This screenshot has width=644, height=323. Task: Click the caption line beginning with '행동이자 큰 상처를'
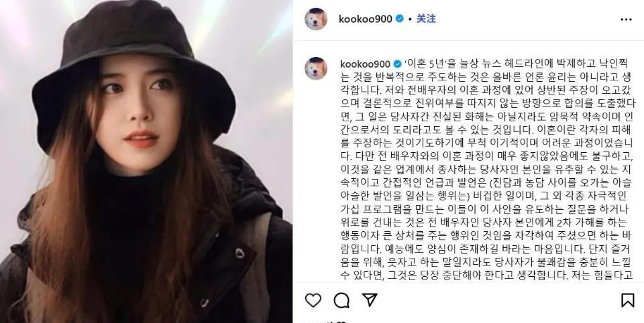(486, 236)
